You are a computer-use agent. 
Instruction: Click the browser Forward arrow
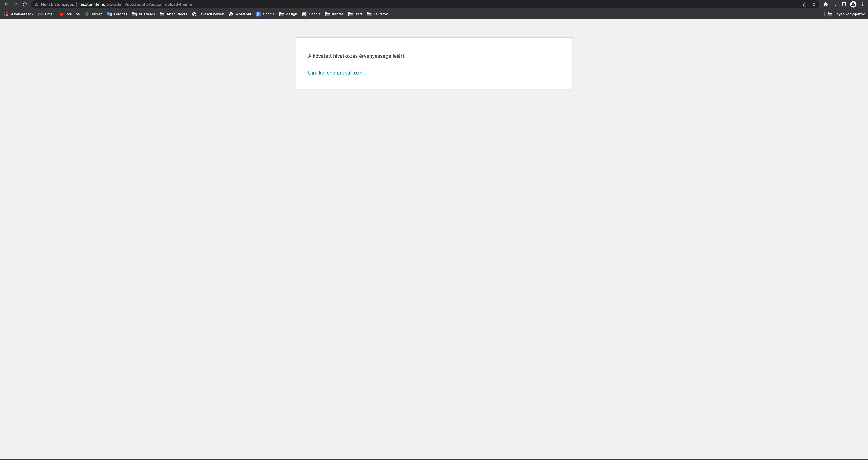coord(15,4)
